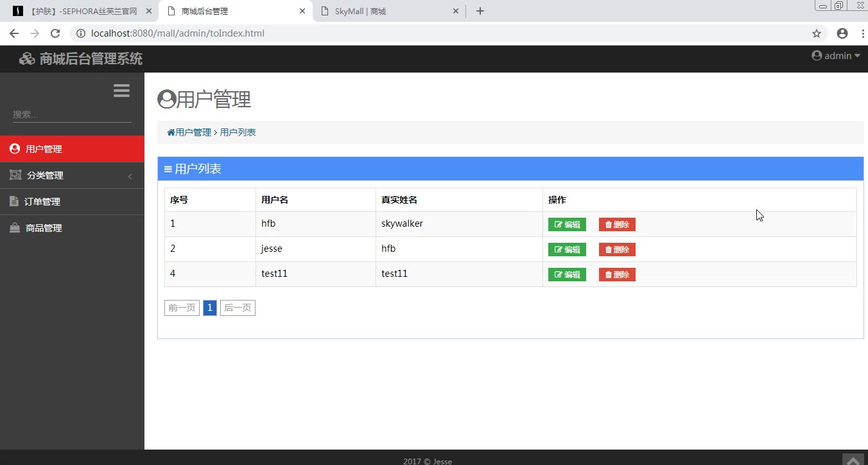Bookmark this page with the star icon
Viewport: 868px width, 465px height.
coord(817,33)
